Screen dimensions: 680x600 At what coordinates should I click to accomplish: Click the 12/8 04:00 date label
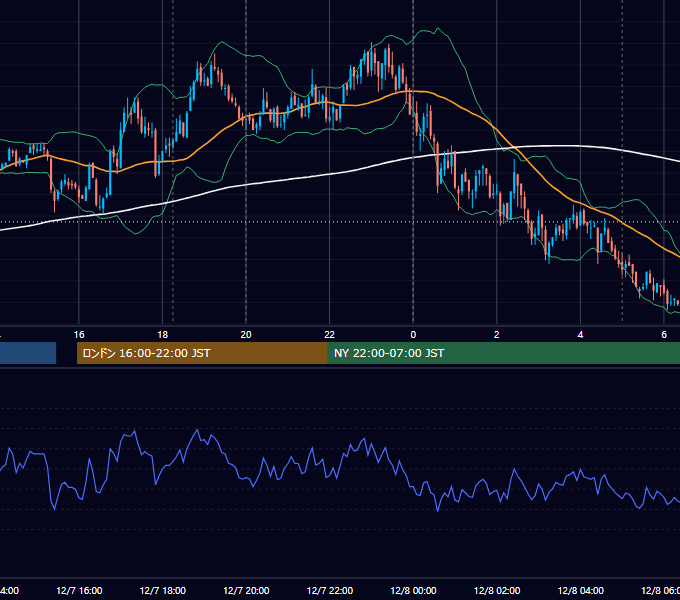click(x=580, y=590)
